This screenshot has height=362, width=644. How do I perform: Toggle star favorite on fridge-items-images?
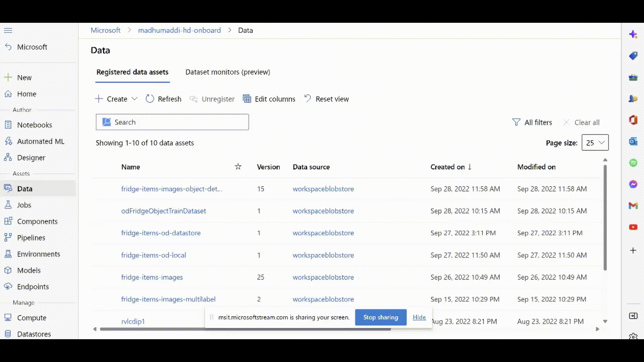pyautogui.click(x=238, y=277)
